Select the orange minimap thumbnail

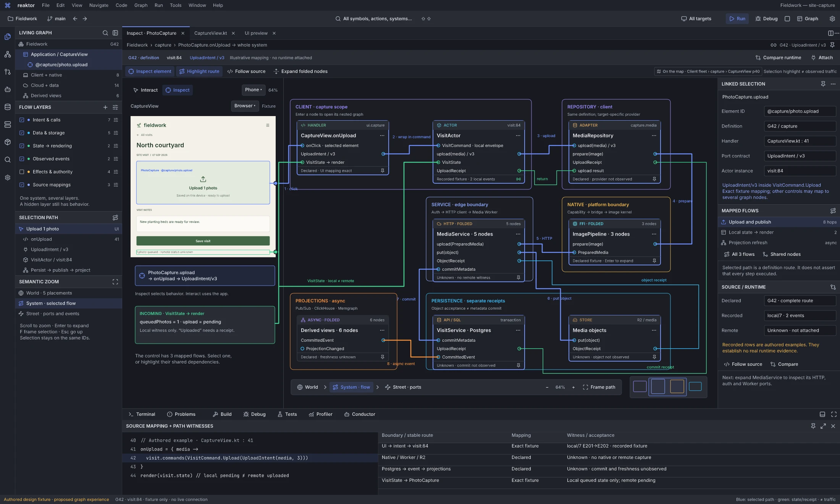677,386
